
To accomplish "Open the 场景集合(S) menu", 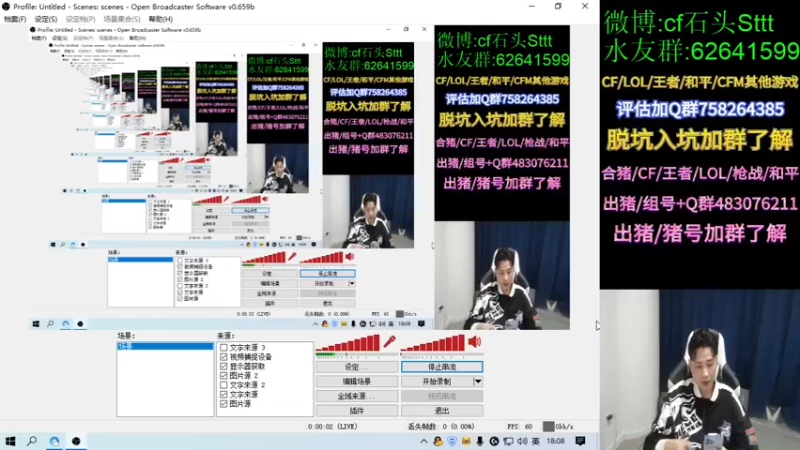I will point(122,19).
